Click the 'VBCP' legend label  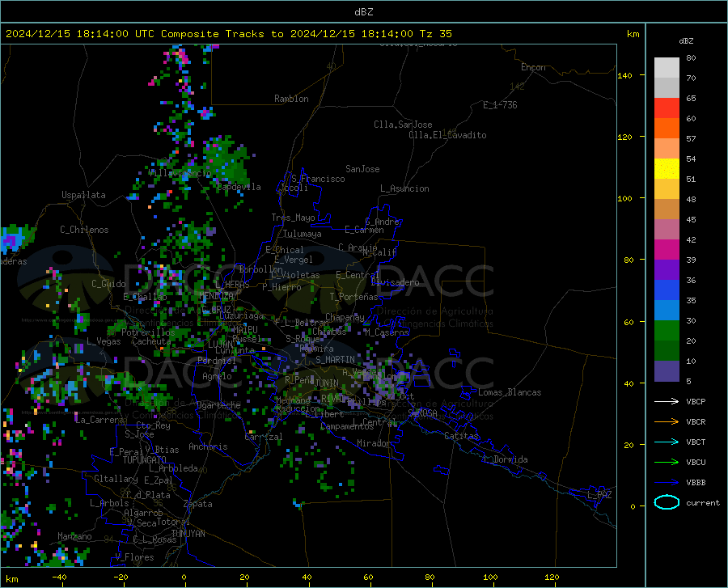point(696,401)
